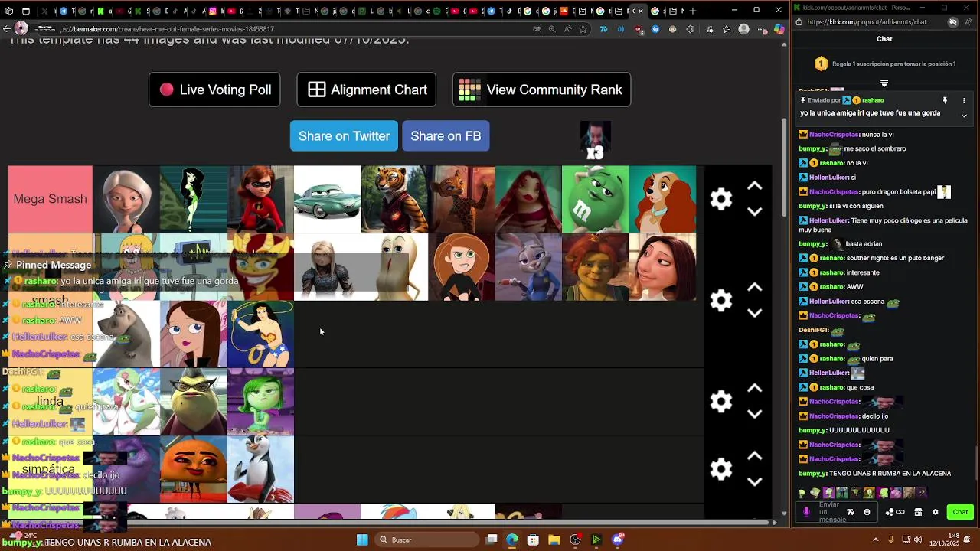980x551 pixels.
Task: Select the Mega Smash tier label
Action: [x=51, y=199]
